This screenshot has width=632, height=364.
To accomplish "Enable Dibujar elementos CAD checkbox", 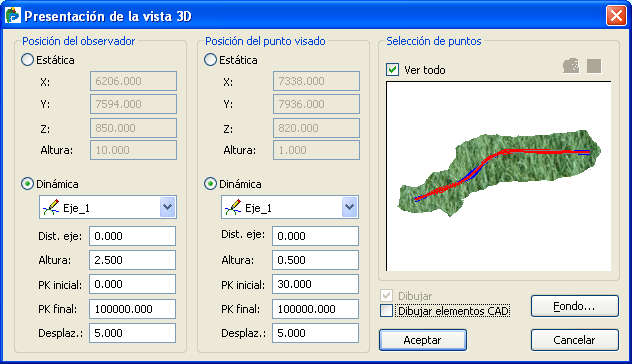I will [387, 311].
